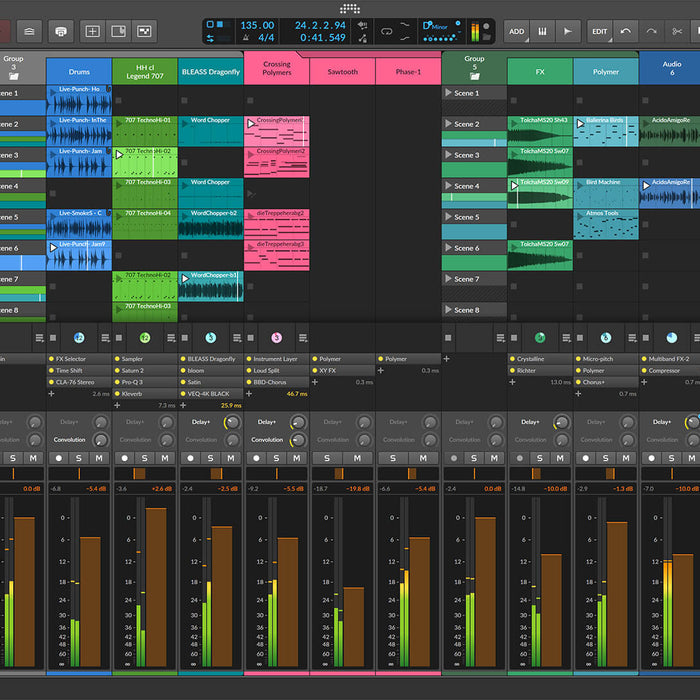This screenshot has width=700, height=700.
Task: Select the Sawtooth track header
Action: tap(342, 71)
